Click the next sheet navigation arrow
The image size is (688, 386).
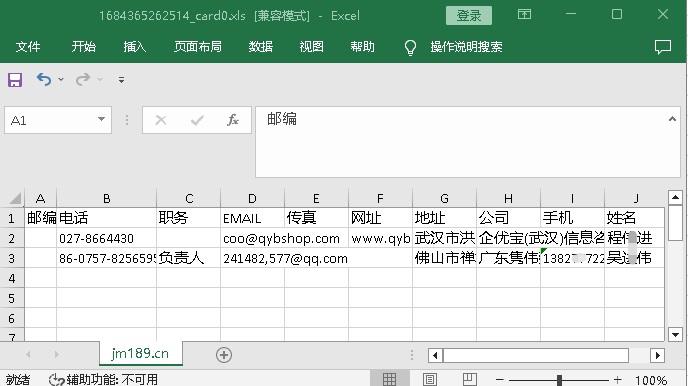pos(57,354)
